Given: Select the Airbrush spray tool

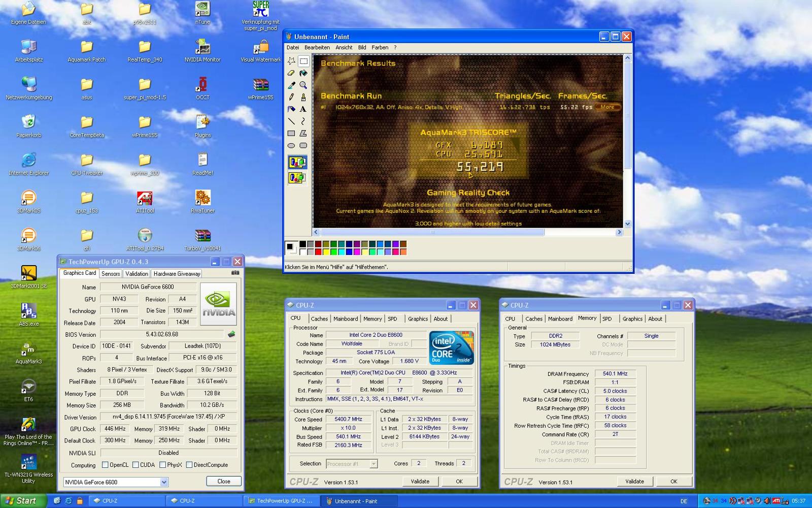Looking at the screenshot, I should tap(291, 109).
